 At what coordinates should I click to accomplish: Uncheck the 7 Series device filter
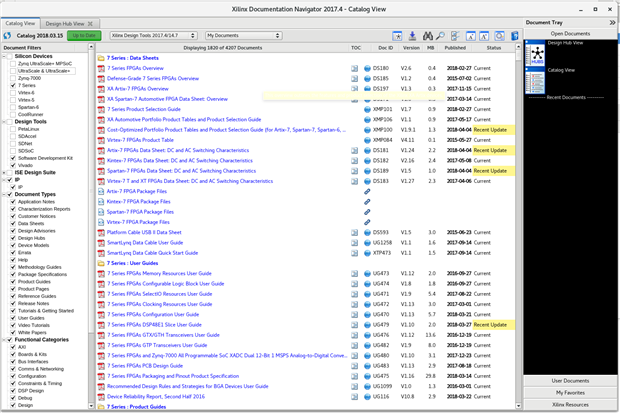coord(14,85)
